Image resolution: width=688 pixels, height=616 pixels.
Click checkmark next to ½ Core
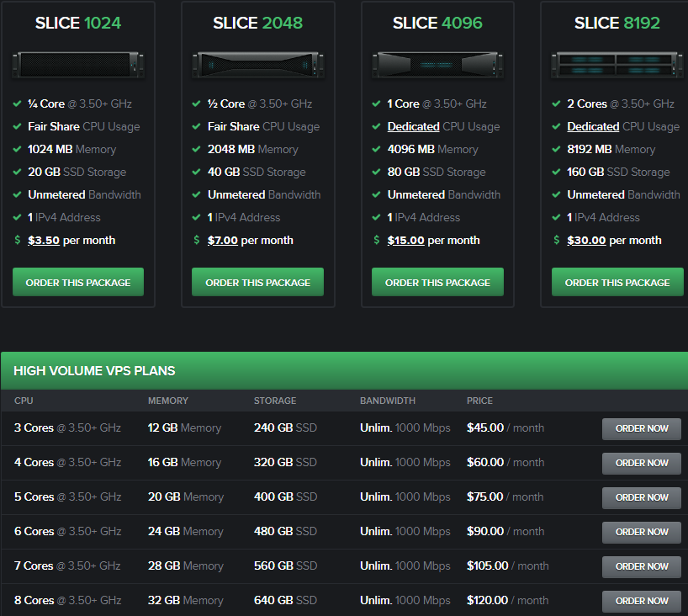pyautogui.click(x=197, y=104)
